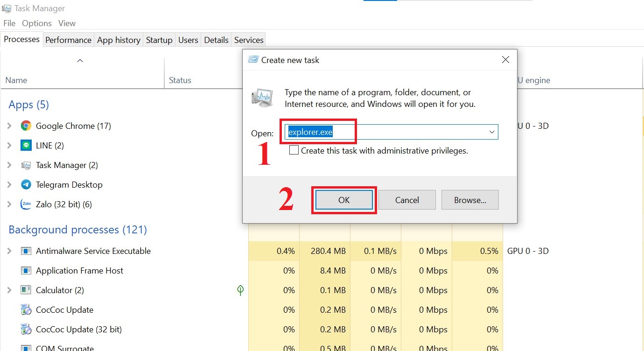Switch to the Performance tab
The width and height of the screenshot is (644, 351).
click(x=68, y=40)
